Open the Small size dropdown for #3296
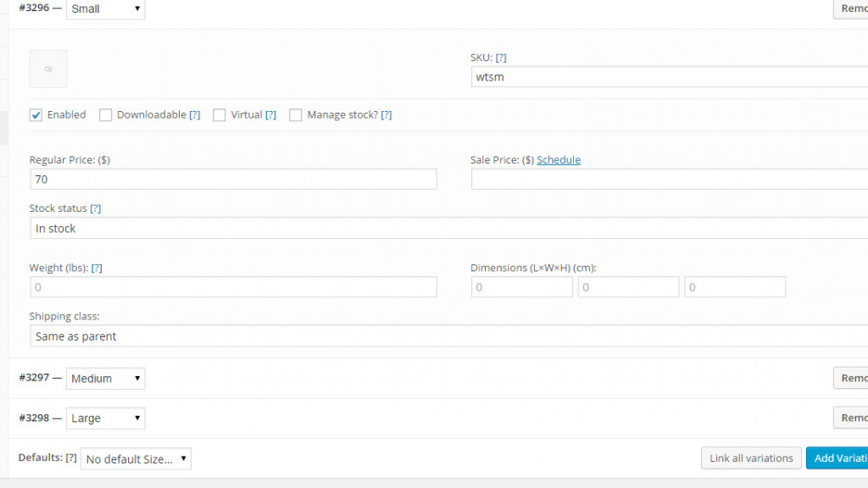This screenshot has width=868, height=488. [x=106, y=8]
